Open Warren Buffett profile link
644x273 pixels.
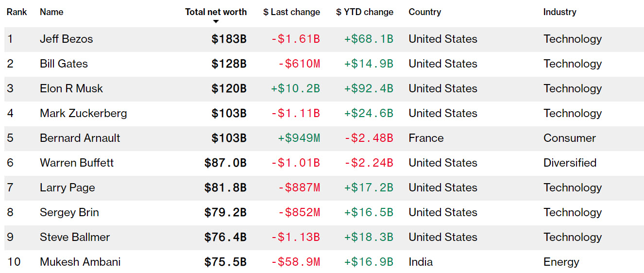(x=77, y=163)
